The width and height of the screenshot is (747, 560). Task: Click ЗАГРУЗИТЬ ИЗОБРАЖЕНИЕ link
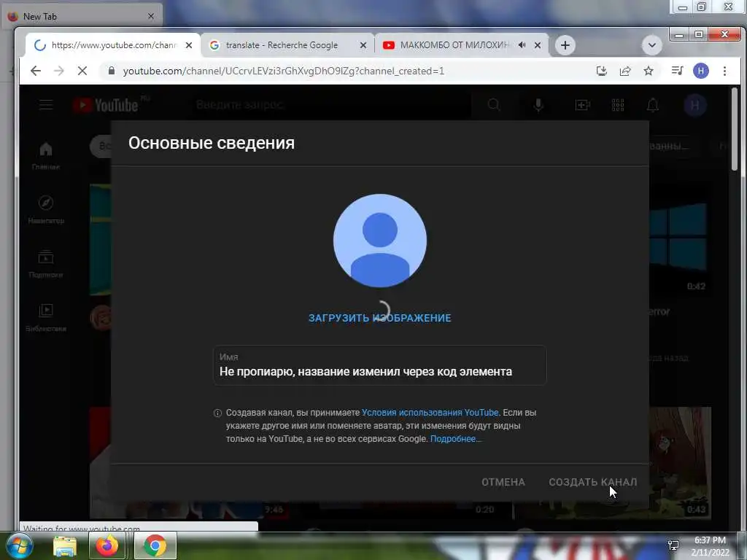[379, 318]
